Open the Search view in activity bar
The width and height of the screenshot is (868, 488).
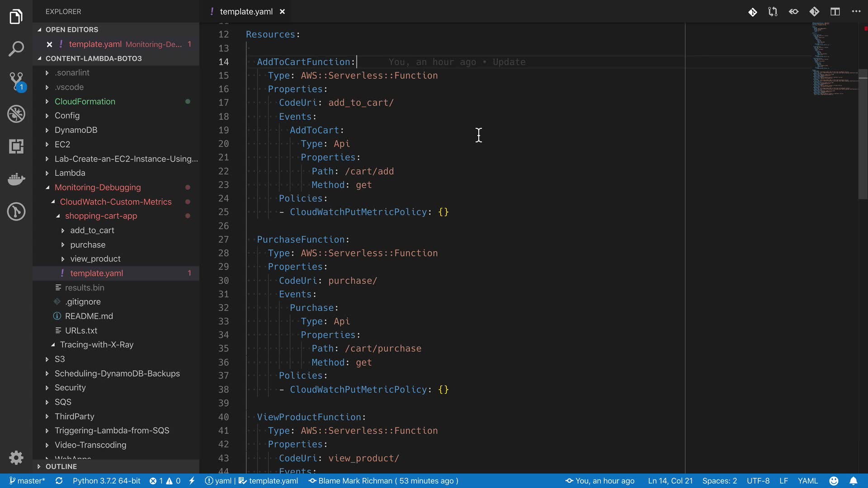16,49
